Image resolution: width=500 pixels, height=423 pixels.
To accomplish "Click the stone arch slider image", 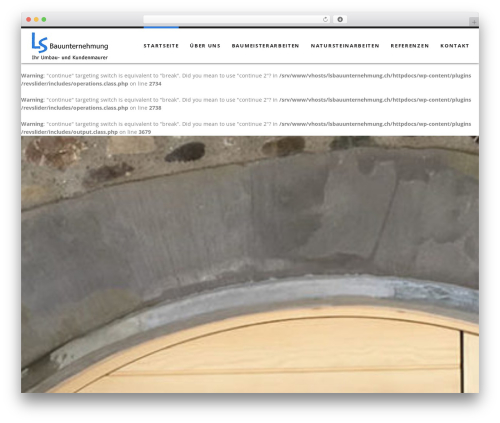I will (250, 264).
